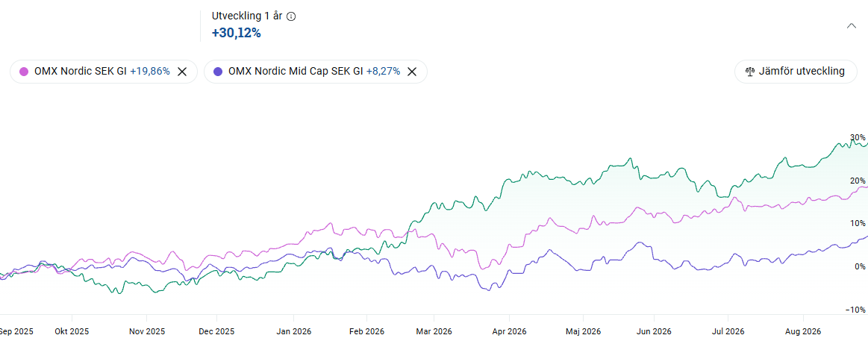868x338 pixels.
Task: Click the Apr 2026 label on the time axis
Action: click(509, 331)
